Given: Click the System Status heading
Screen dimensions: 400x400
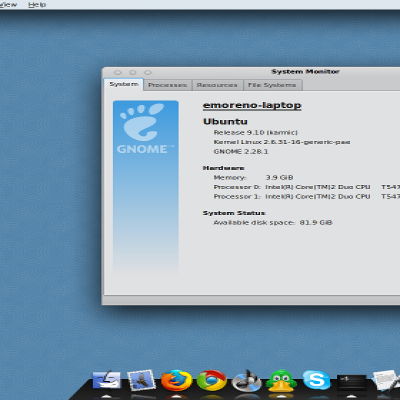Looking at the screenshot, I should tap(234, 213).
